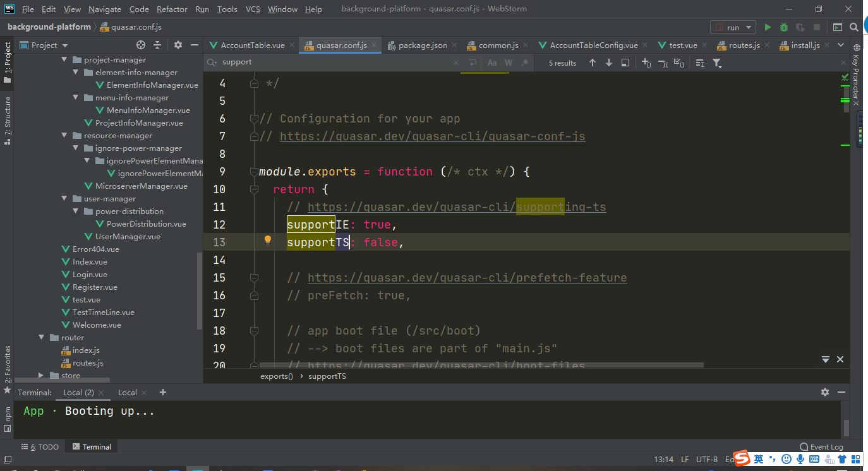Collapse all in the Project panel

click(x=157, y=45)
